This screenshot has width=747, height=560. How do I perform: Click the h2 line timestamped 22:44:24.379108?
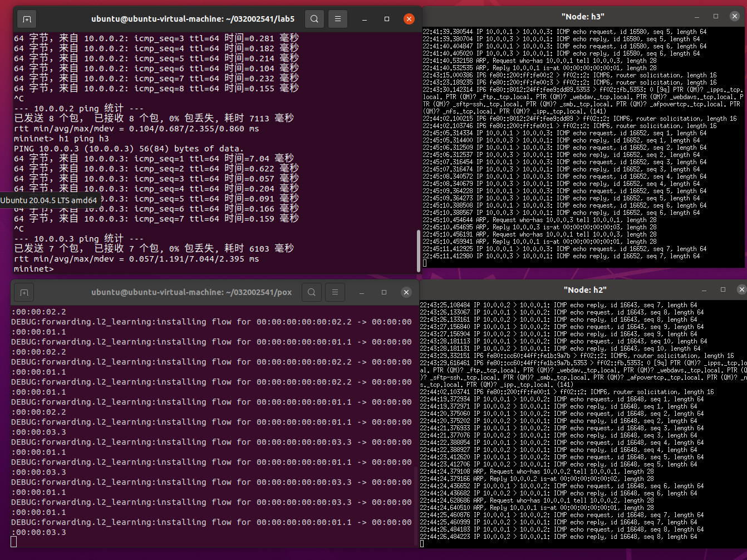(x=537, y=471)
